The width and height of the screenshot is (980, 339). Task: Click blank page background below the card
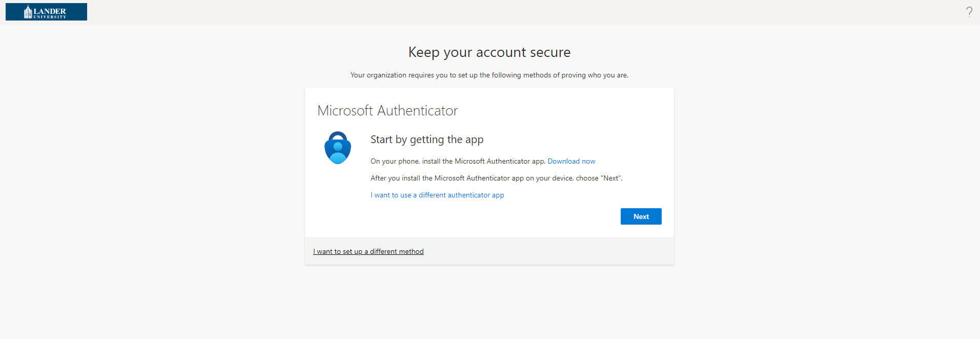489,303
